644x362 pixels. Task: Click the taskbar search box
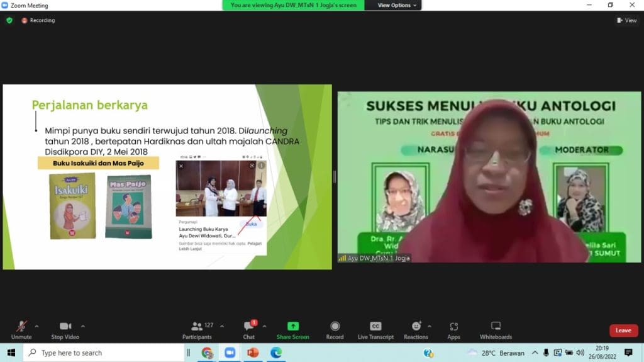coord(104,353)
